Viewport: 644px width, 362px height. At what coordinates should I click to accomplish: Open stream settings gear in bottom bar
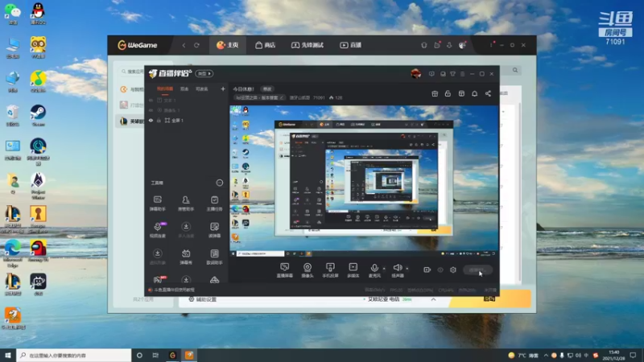(453, 269)
